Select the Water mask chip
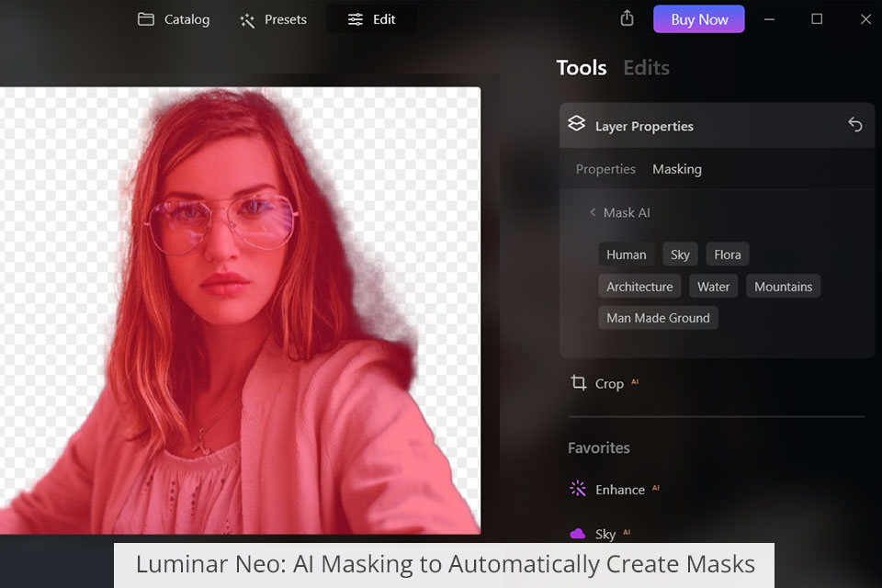 click(713, 287)
